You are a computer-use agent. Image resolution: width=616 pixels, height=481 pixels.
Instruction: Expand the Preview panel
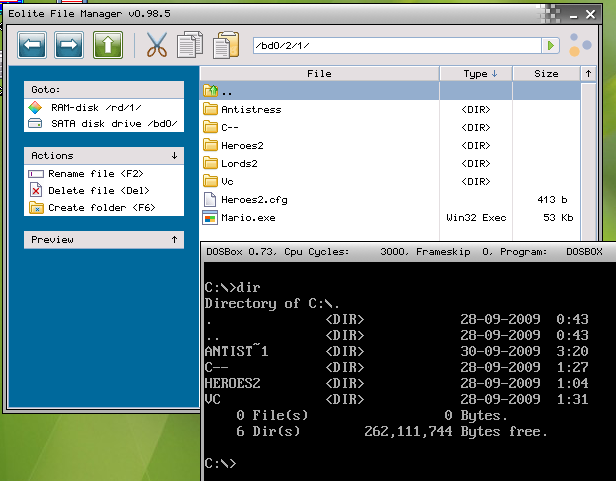(175, 240)
